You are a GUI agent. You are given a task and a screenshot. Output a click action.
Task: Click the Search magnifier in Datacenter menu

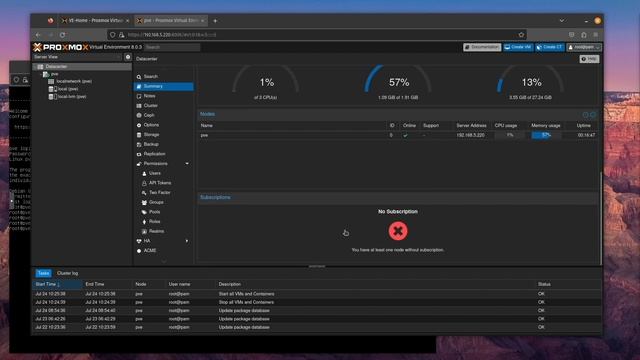click(x=139, y=77)
